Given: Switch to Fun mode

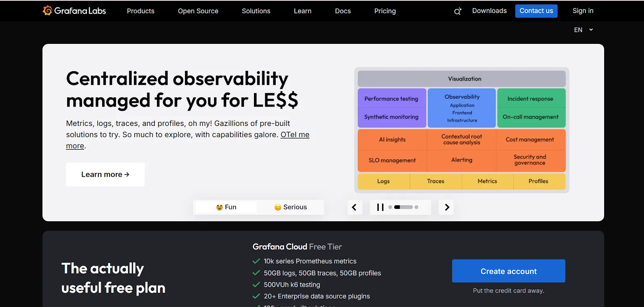Looking at the screenshot, I should tap(226, 207).
